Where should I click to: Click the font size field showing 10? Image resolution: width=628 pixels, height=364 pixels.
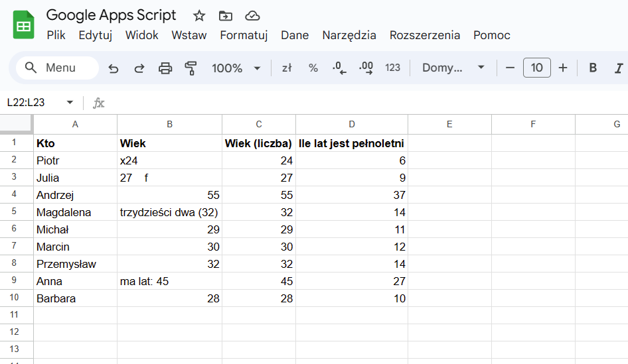click(536, 68)
